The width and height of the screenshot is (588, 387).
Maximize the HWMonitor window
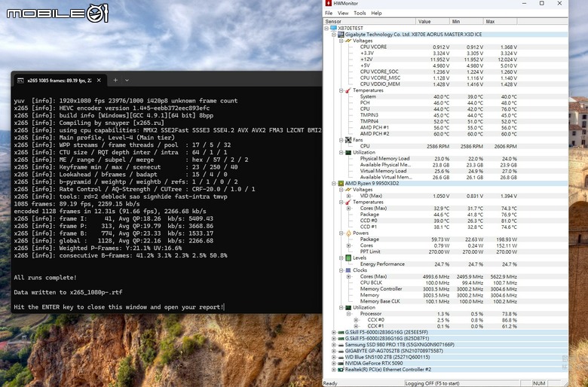coord(541,3)
